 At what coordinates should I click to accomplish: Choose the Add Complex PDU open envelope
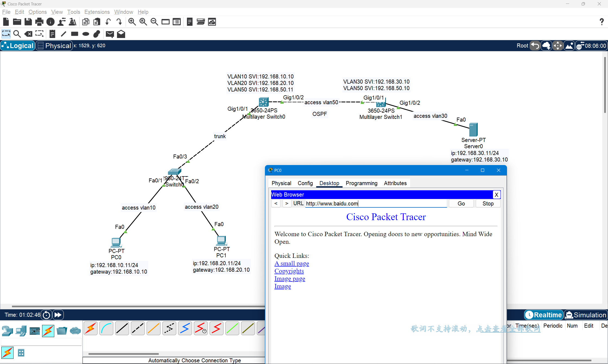click(121, 34)
